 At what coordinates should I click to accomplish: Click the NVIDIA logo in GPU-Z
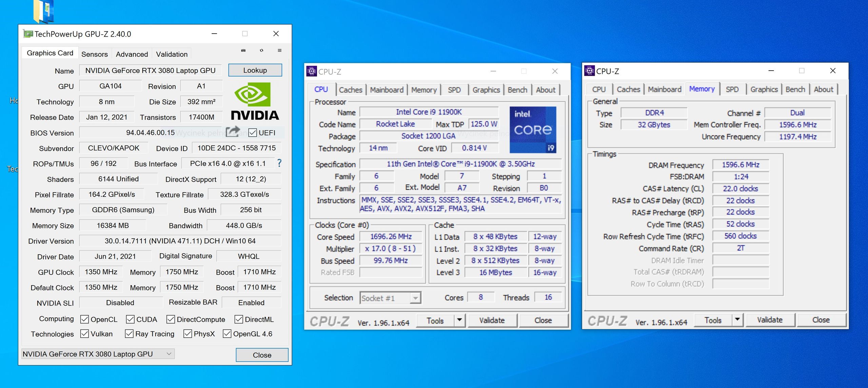click(x=255, y=101)
